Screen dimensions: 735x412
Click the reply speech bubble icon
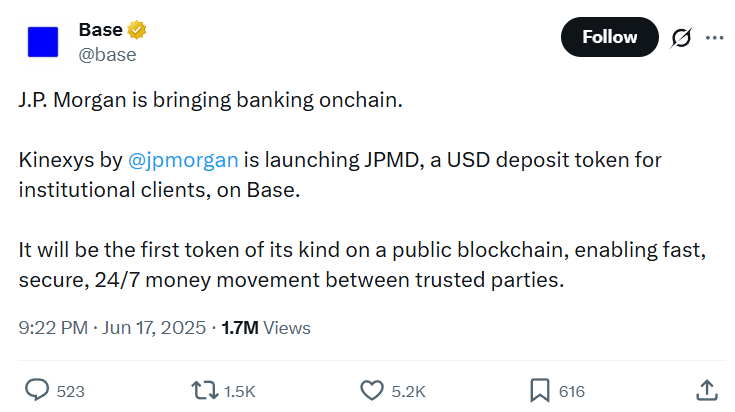pos(37,390)
